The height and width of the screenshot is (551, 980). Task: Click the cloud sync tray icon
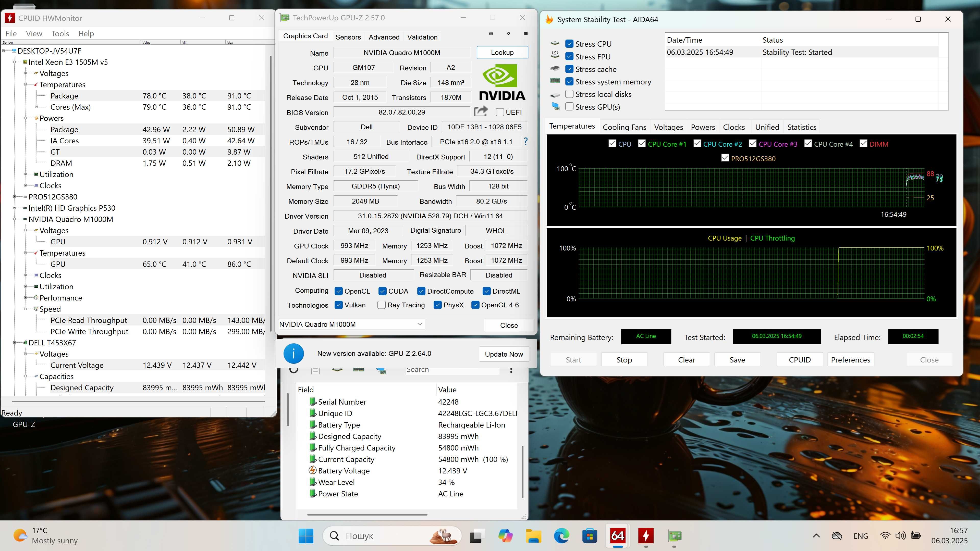(x=837, y=536)
